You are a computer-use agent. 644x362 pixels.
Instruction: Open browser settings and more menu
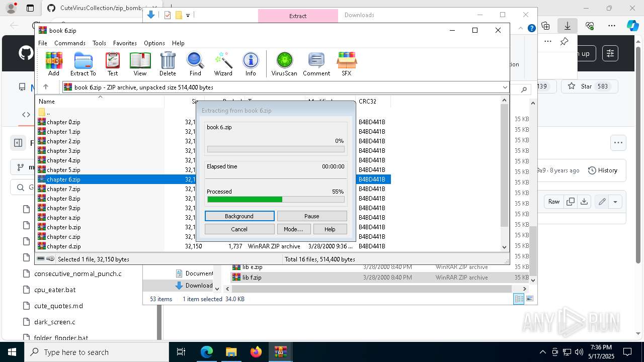pos(612,25)
